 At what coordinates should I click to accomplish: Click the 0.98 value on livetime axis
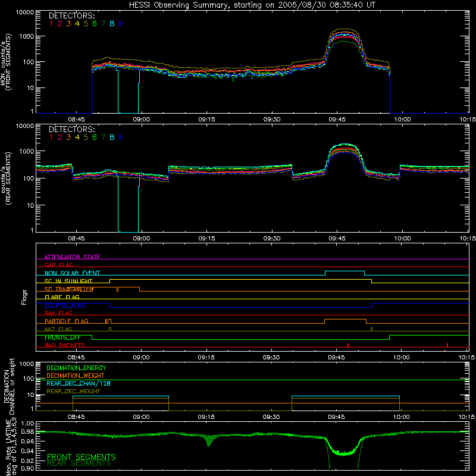pyautogui.click(x=27, y=432)
